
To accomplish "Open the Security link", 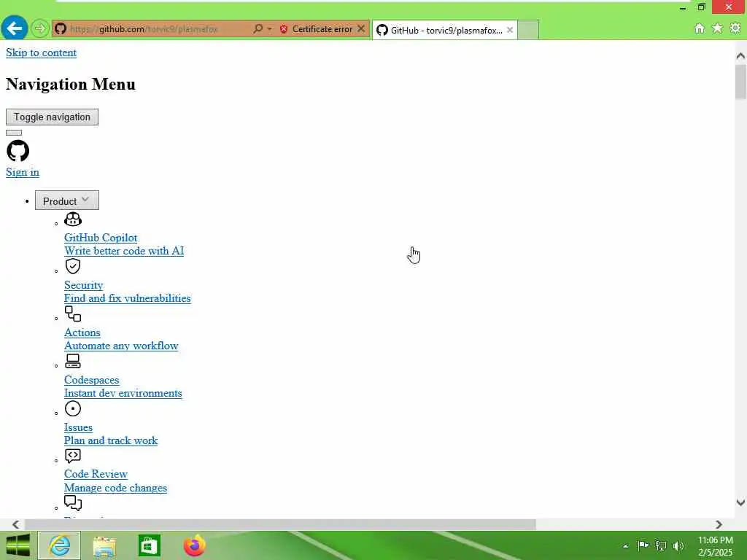I will (x=83, y=285).
